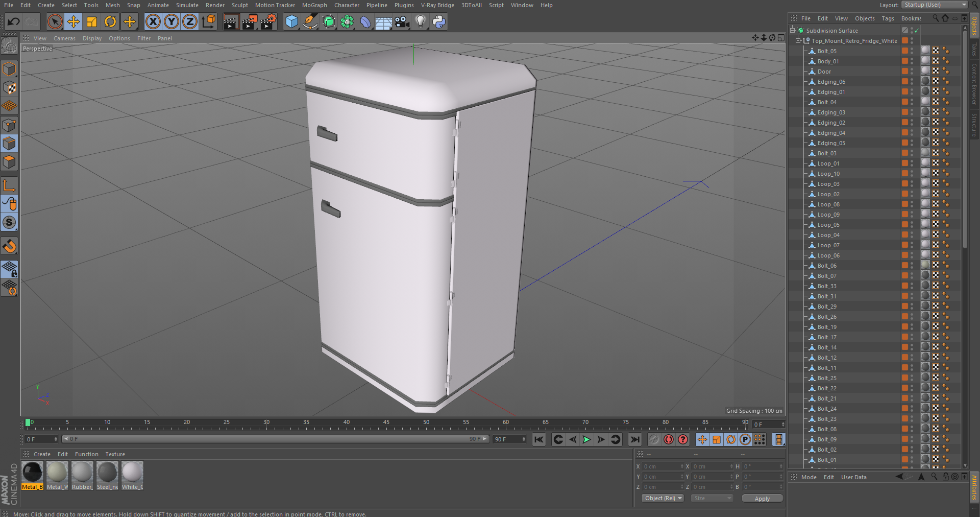This screenshot has height=517, width=980.
Task: Toggle Subdivision Surface enable checkmark
Action: [917, 31]
